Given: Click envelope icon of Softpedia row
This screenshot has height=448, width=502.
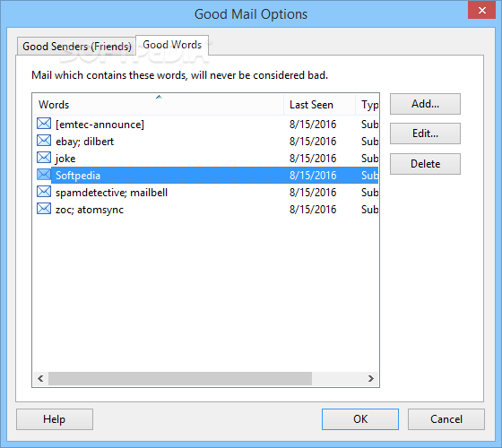Looking at the screenshot, I should 44,175.
